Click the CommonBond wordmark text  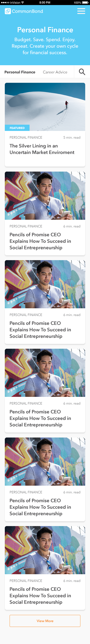(27, 11)
